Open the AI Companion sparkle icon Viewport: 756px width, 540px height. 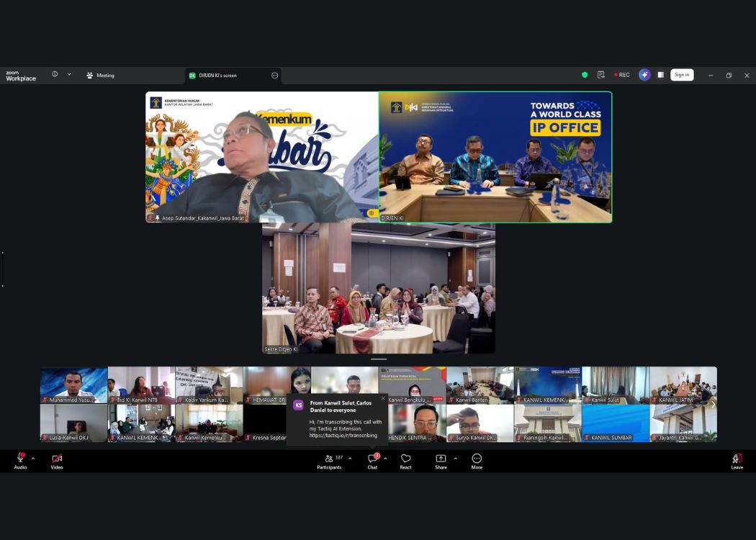[x=644, y=75]
